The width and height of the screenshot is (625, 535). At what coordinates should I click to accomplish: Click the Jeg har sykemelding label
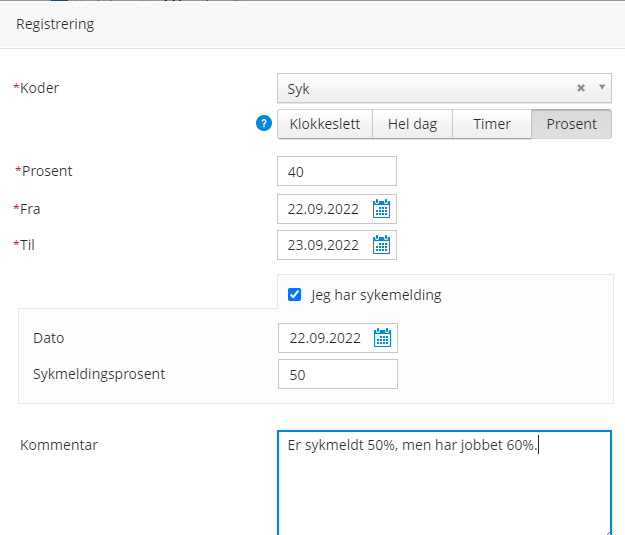(376, 295)
